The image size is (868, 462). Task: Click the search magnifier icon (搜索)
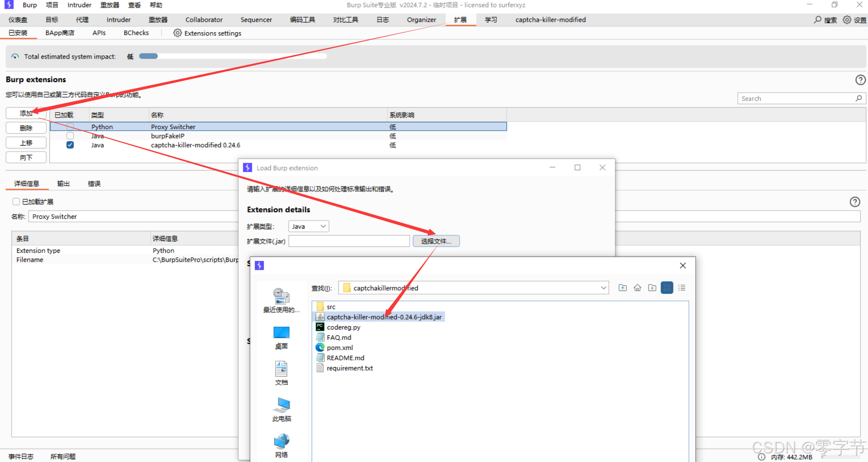tap(818, 20)
